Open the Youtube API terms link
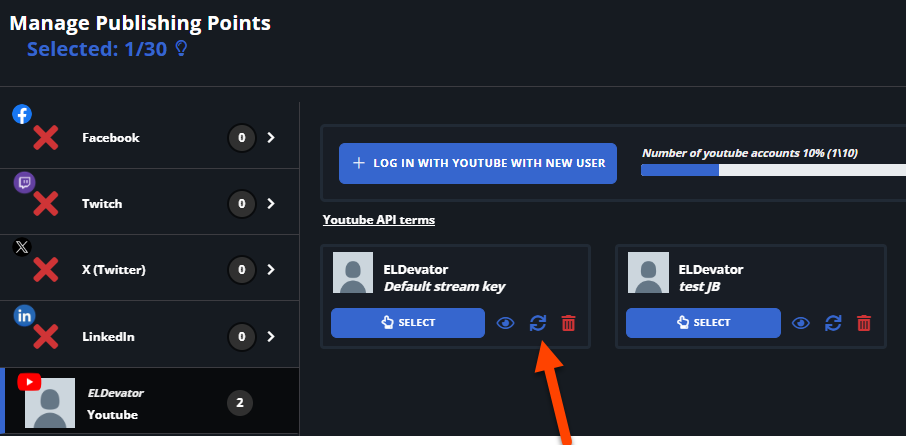The image size is (906, 445). pyautogui.click(x=378, y=220)
